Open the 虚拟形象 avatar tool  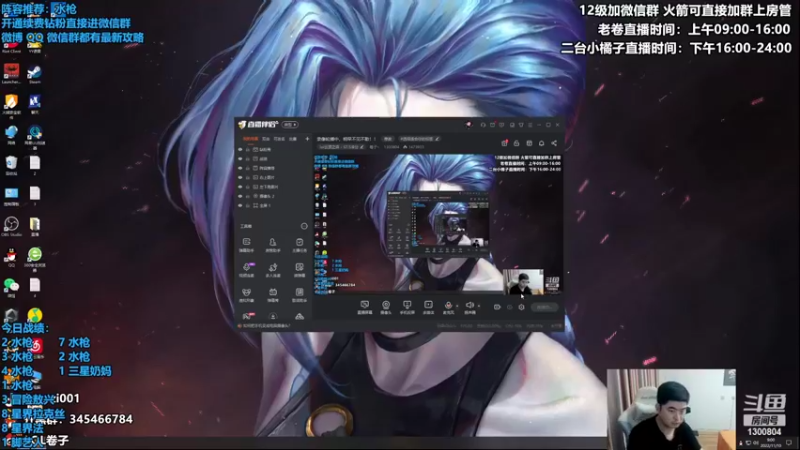246,295
